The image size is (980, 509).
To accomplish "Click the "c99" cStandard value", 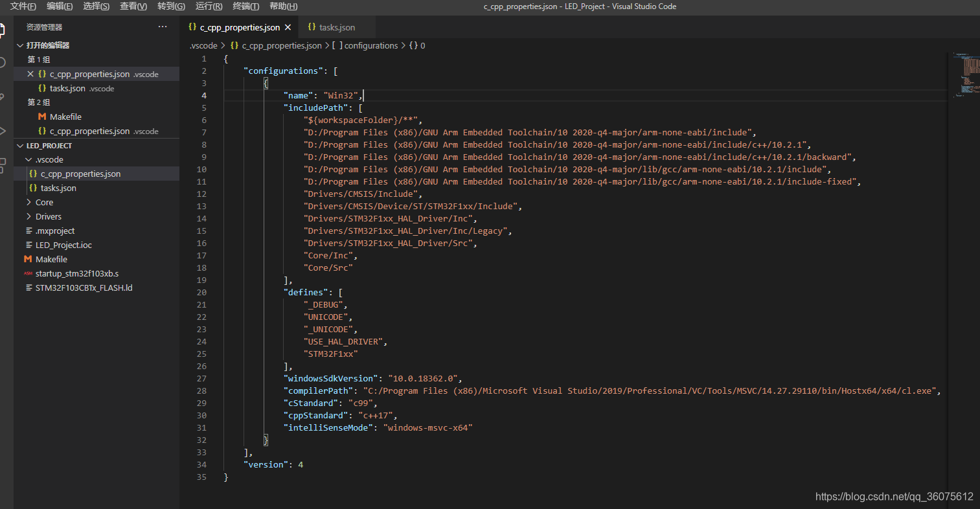I will [361, 403].
